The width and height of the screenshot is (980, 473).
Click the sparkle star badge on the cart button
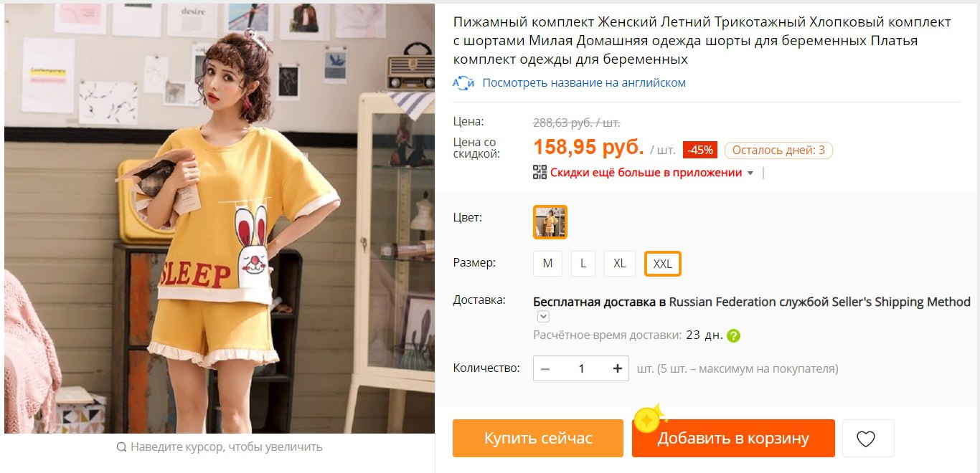pos(649,418)
